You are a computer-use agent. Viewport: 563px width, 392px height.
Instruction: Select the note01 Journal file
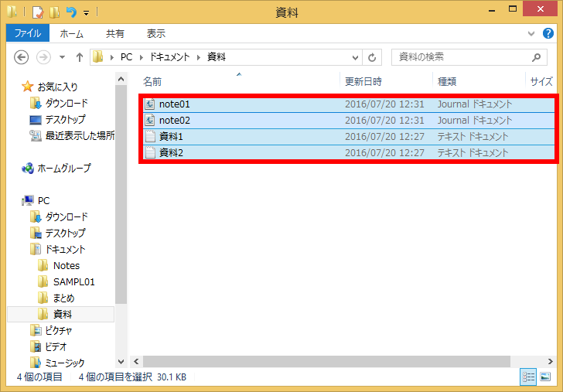pyautogui.click(x=174, y=104)
